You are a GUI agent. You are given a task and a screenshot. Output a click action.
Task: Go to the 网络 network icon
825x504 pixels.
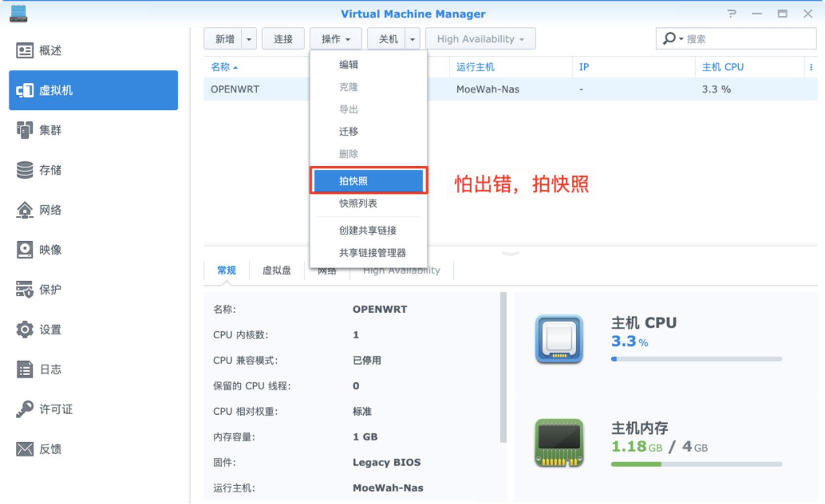pyautogui.click(x=25, y=210)
